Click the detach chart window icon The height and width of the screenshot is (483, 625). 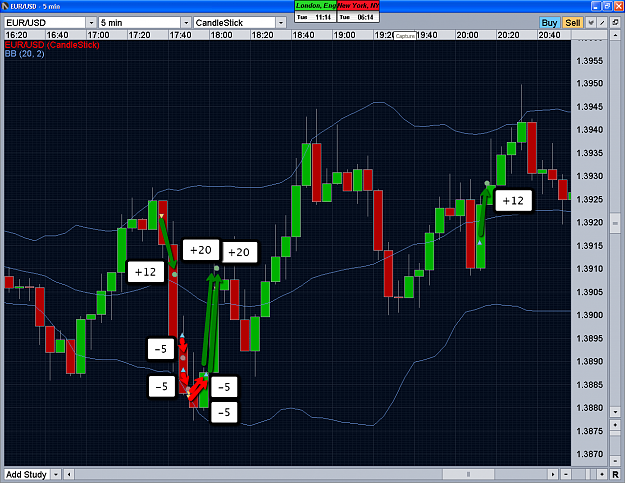coord(615,23)
